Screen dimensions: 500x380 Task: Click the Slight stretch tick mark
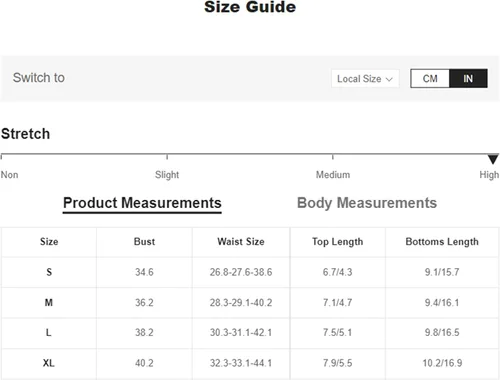167,156
